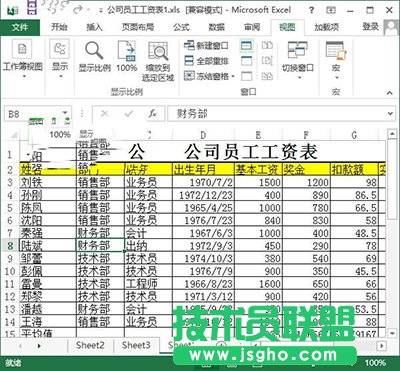Select the 出生年月 header cell
This screenshot has height=371, width=400.
coord(203,170)
